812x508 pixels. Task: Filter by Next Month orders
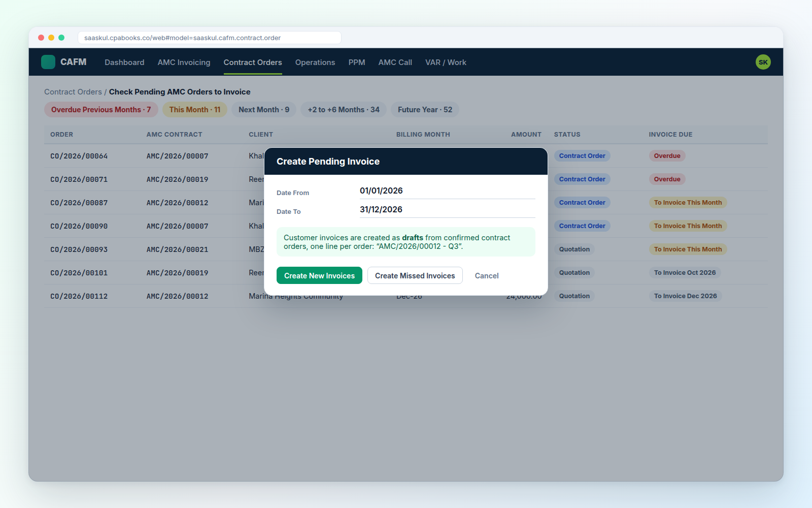pyautogui.click(x=264, y=110)
